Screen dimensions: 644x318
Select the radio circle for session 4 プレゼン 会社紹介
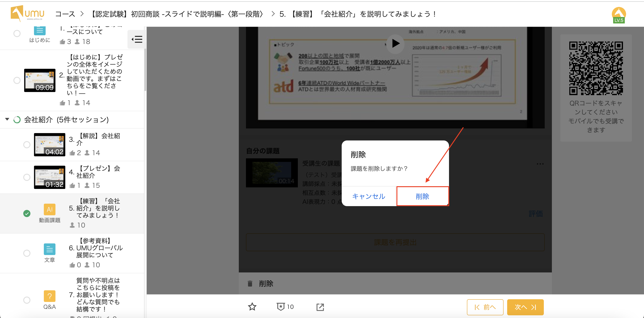pos(27,177)
